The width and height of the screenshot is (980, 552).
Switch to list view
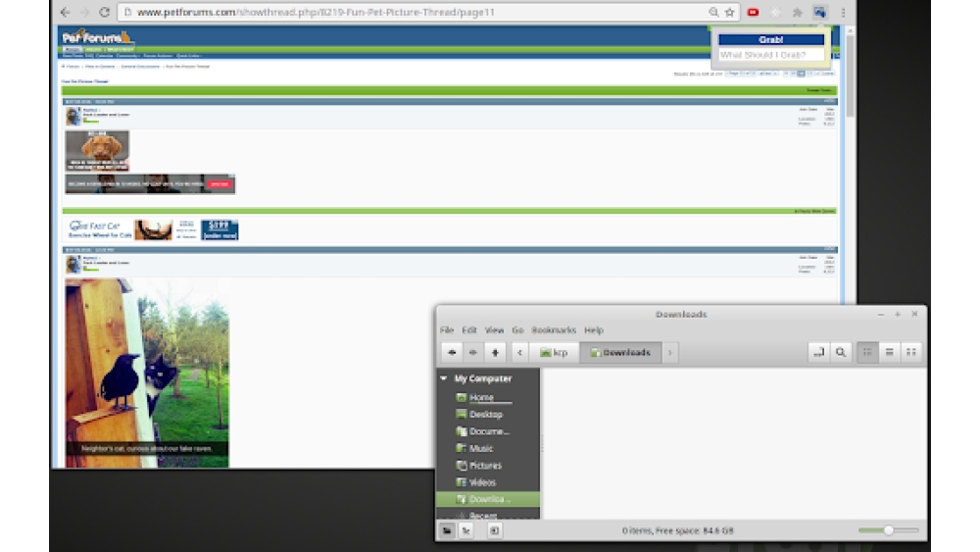tap(890, 353)
